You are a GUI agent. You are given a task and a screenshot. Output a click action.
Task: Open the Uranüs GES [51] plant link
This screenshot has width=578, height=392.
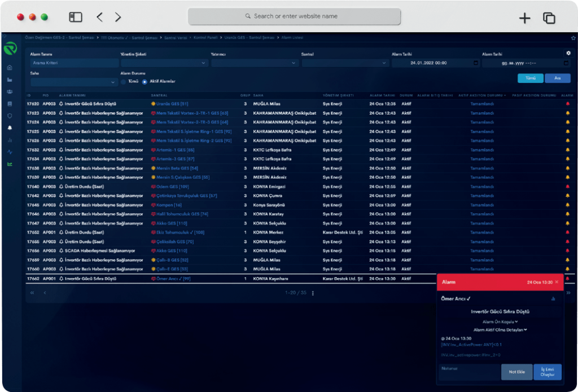point(172,104)
